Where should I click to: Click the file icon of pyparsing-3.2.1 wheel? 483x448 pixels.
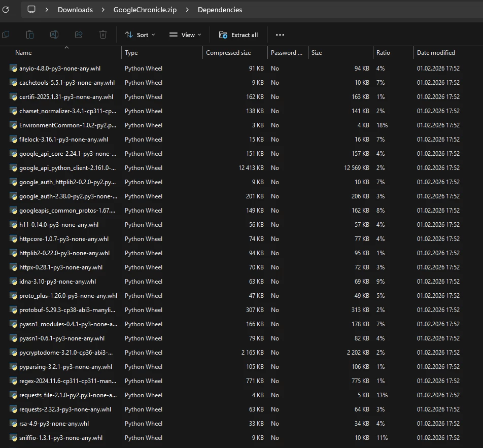tap(13, 367)
